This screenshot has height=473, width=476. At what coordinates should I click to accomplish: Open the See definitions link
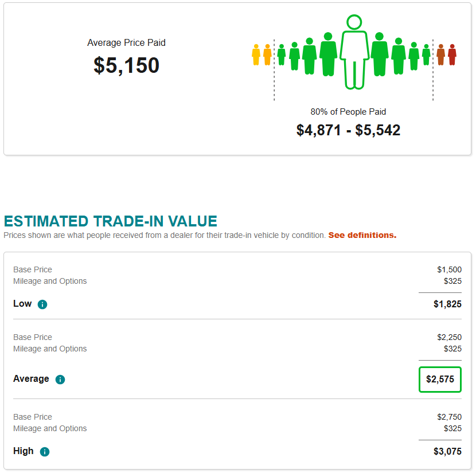tap(362, 235)
